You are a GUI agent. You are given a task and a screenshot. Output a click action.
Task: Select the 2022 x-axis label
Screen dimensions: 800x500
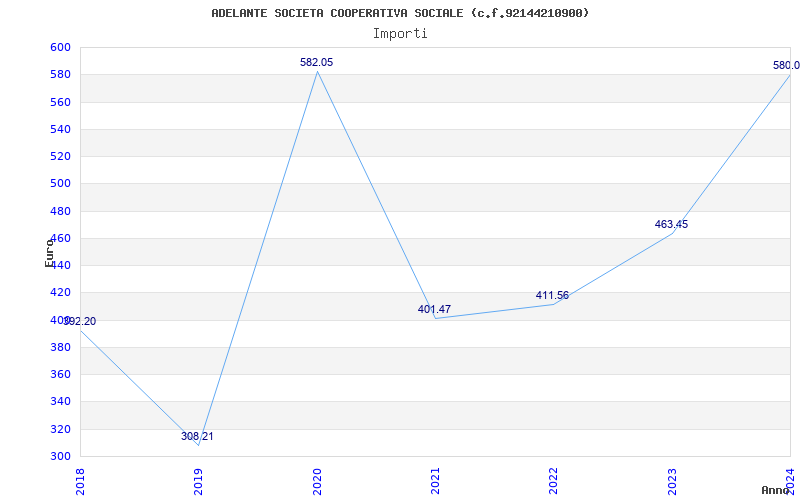[x=554, y=482]
